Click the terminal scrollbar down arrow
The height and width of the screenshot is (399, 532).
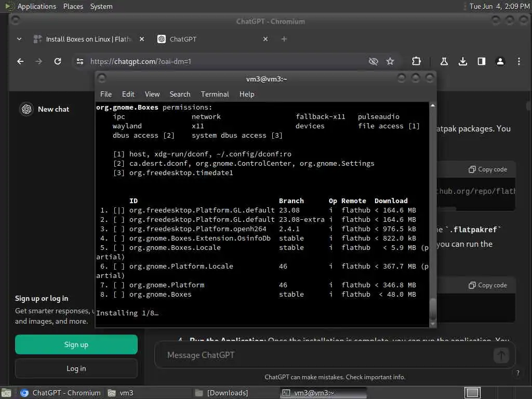click(433, 324)
